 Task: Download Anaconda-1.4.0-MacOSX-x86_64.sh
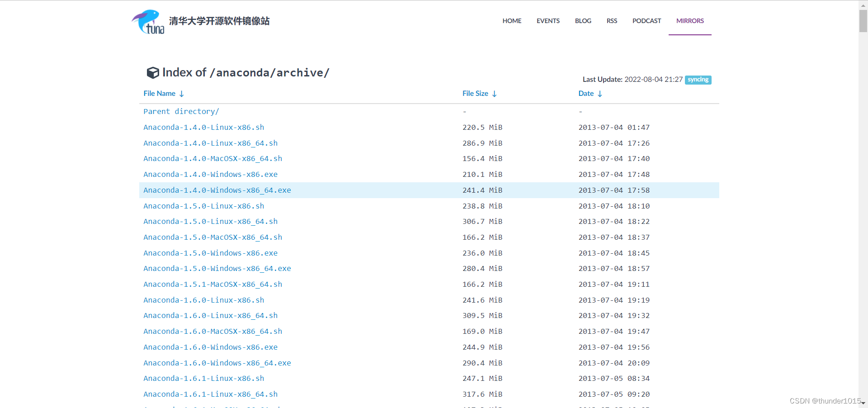click(213, 159)
